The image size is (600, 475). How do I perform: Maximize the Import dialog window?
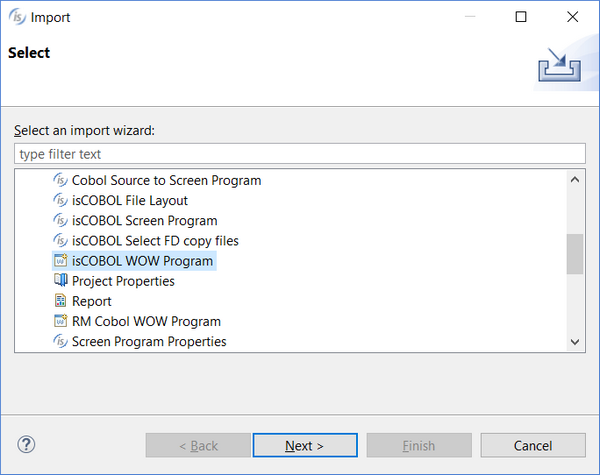[521, 17]
